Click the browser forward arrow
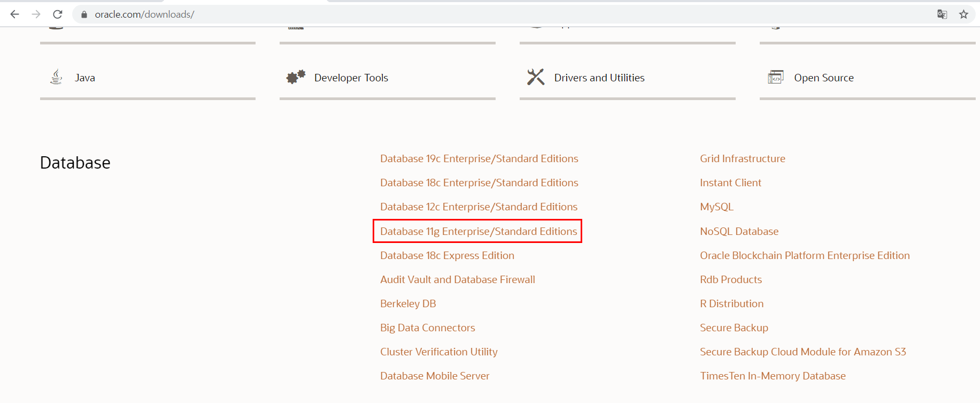Screen dimensions: 980x403 (x=36, y=14)
